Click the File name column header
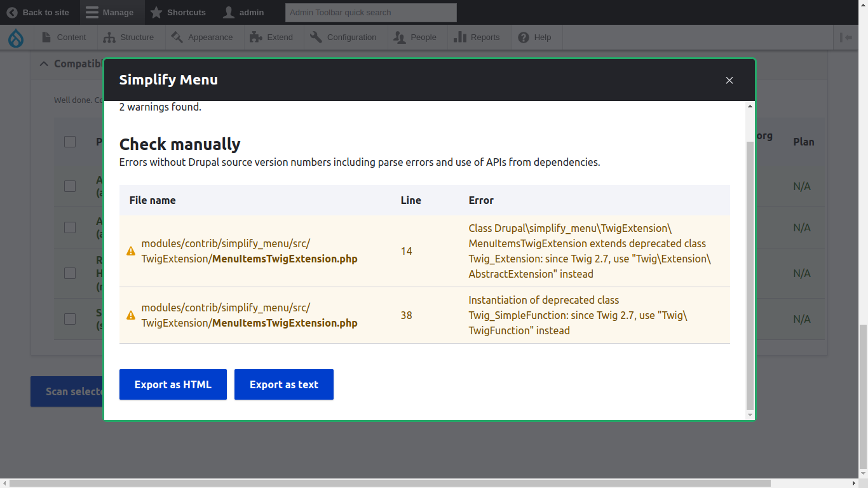The width and height of the screenshot is (868, 488). click(153, 200)
